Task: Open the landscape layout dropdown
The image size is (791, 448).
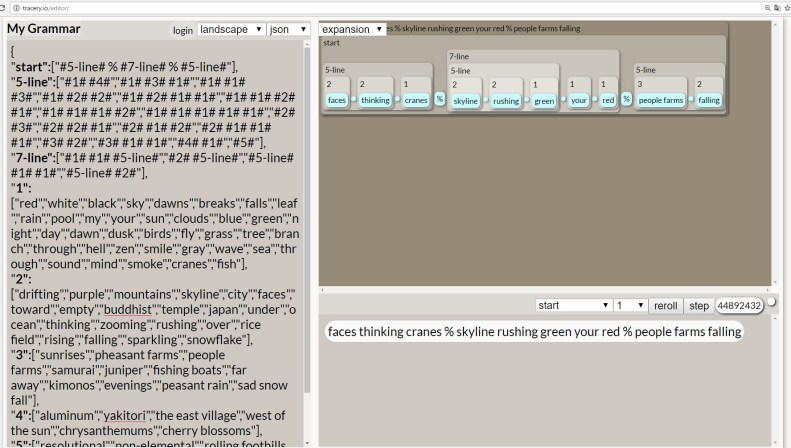Action: pyautogui.click(x=231, y=30)
